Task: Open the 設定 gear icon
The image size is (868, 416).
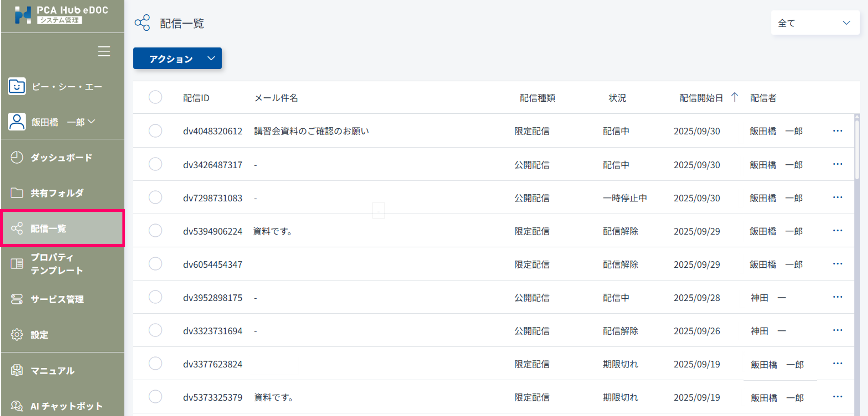Action: coord(17,334)
